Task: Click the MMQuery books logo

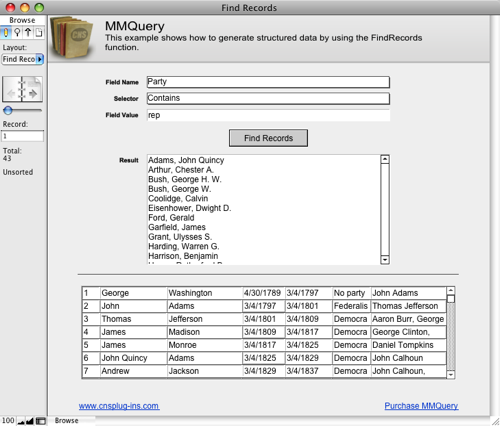Action: [72, 38]
